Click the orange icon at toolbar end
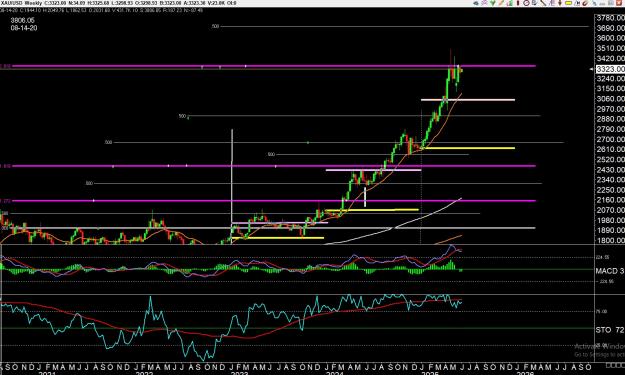The width and height of the screenshot is (625, 375). [619, 3]
